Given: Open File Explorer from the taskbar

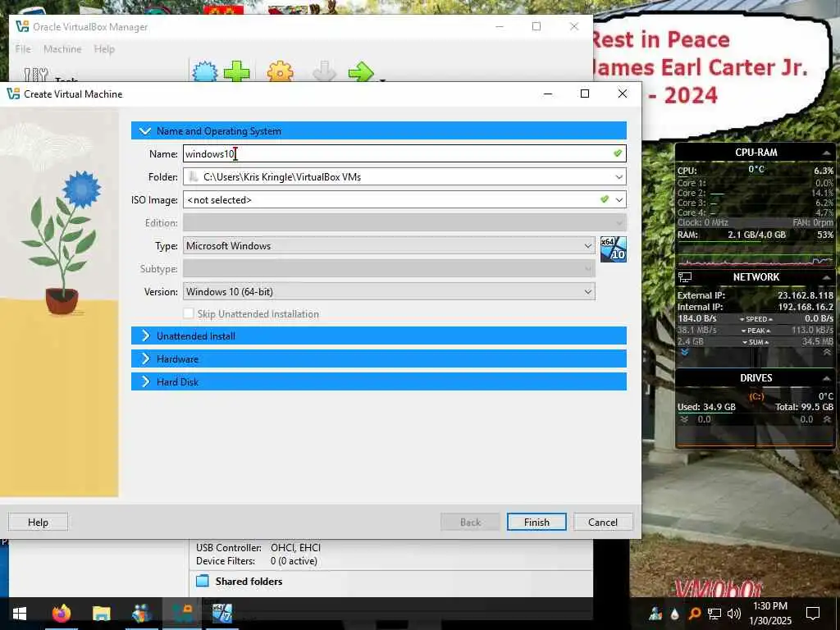Looking at the screenshot, I should [101, 614].
